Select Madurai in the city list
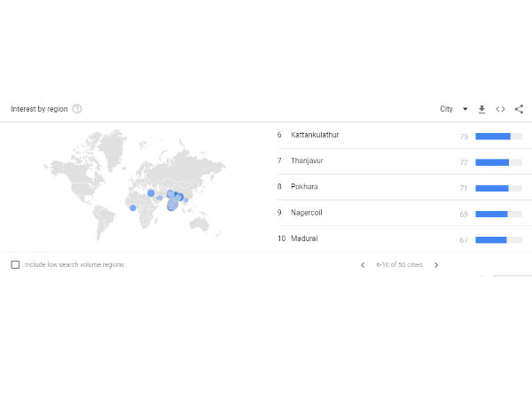 [304, 239]
